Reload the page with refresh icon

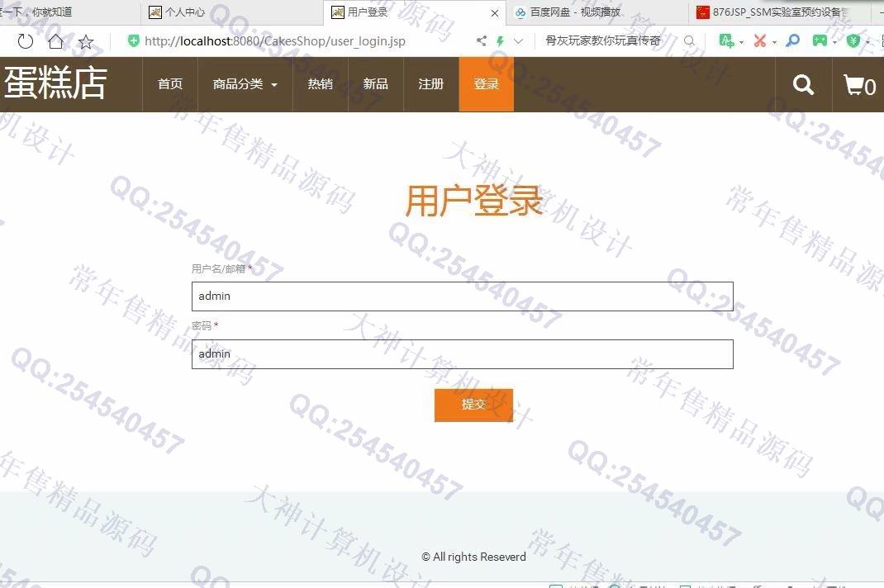click(x=26, y=41)
